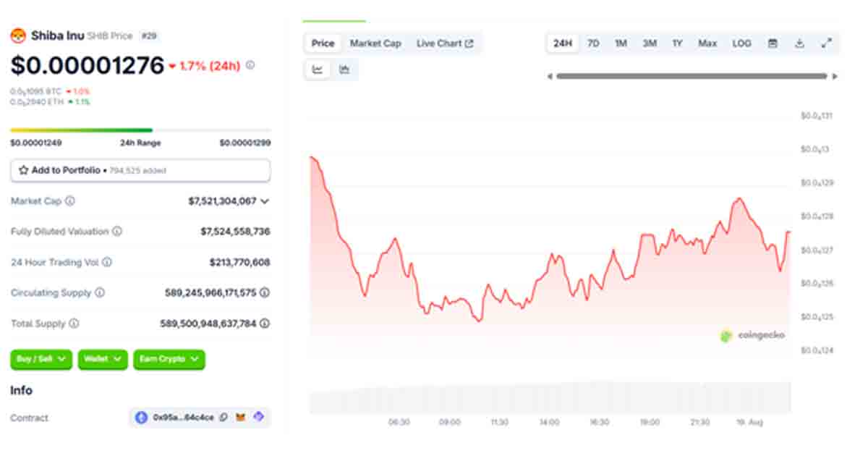
Task: Select the 7D time range
Action: pyautogui.click(x=593, y=43)
